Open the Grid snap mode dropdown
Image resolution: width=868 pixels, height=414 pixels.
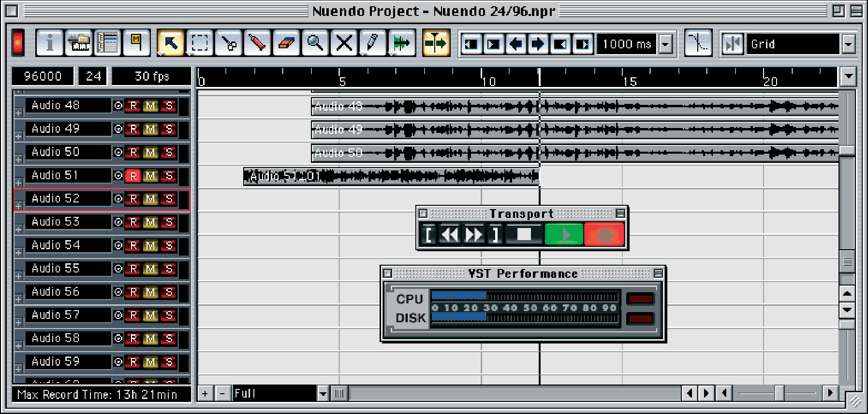coord(848,44)
